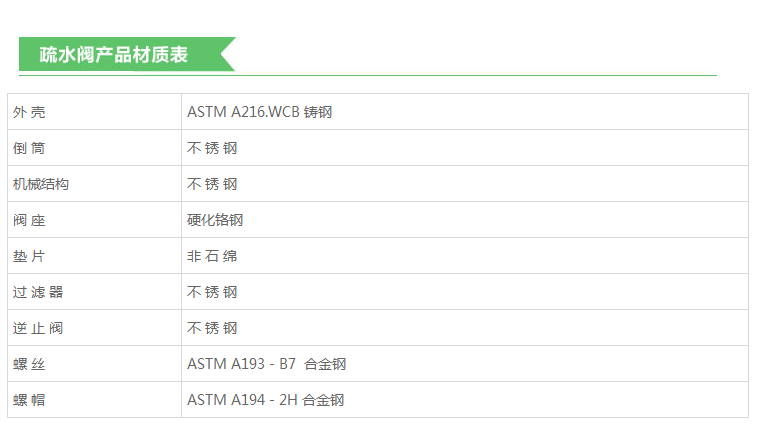Click 不锈钢 value in the 机械结构 row
Viewport: 757px width, 434px height.
(212, 184)
